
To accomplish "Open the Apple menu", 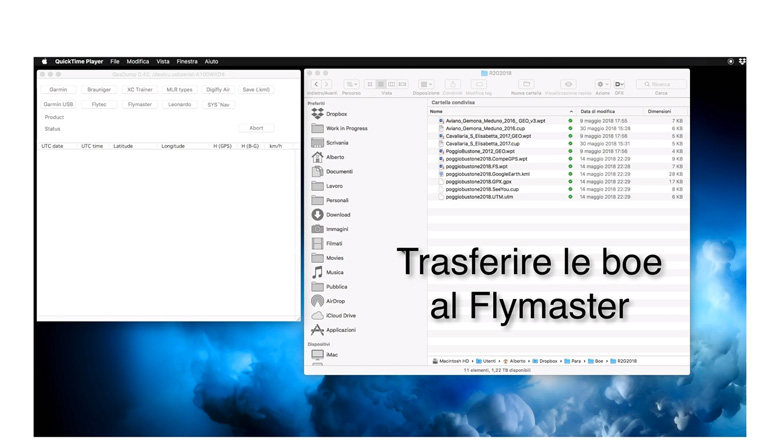I will point(44,62).
